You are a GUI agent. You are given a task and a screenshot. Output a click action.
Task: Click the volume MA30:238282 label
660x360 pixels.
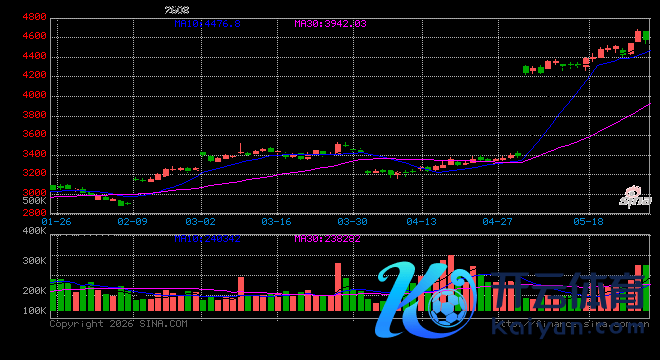pyautogui.click(x=327, y=239)
